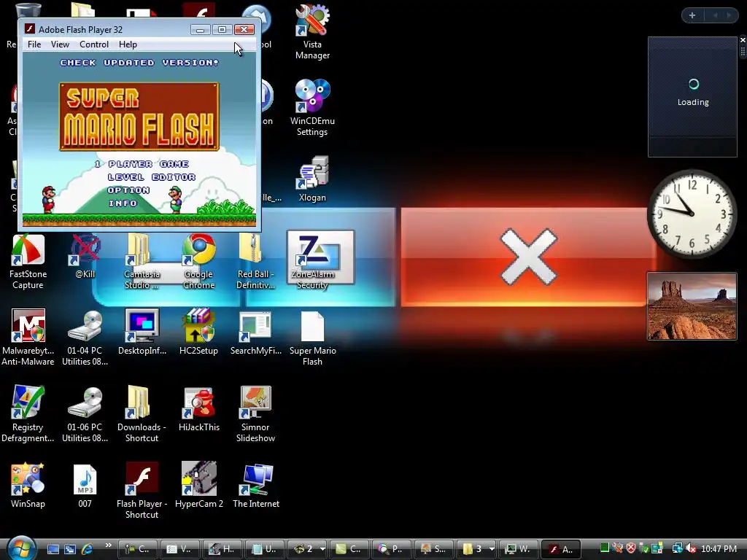Screen dimensions: 747x560
Task: Open WinSnap desktop icon
Action: pos(28,486)
